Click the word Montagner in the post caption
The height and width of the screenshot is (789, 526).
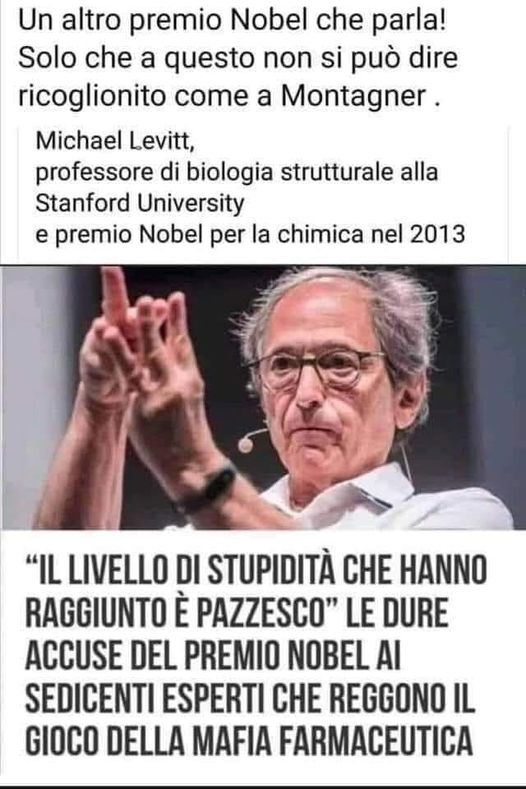pos(354,96)
